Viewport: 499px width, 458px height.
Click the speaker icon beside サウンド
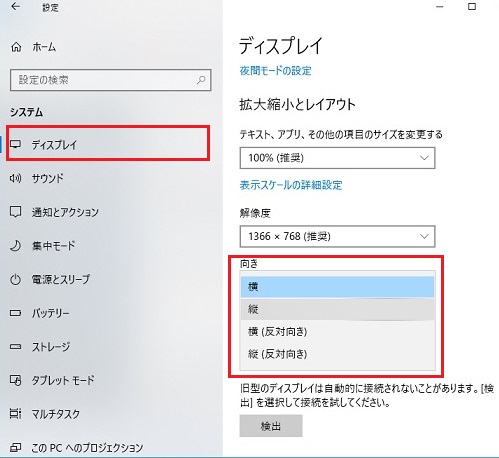[15, 179]
